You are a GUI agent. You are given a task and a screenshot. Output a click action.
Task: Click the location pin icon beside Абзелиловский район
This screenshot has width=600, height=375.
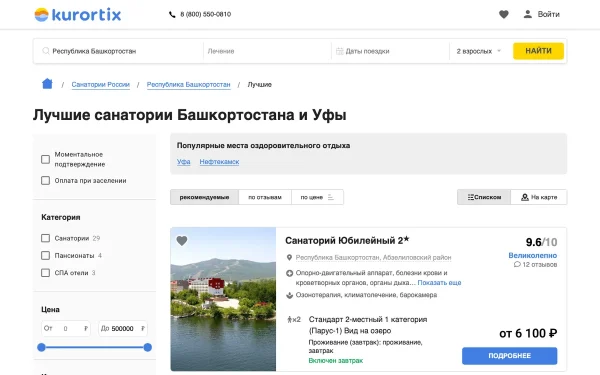289,258
